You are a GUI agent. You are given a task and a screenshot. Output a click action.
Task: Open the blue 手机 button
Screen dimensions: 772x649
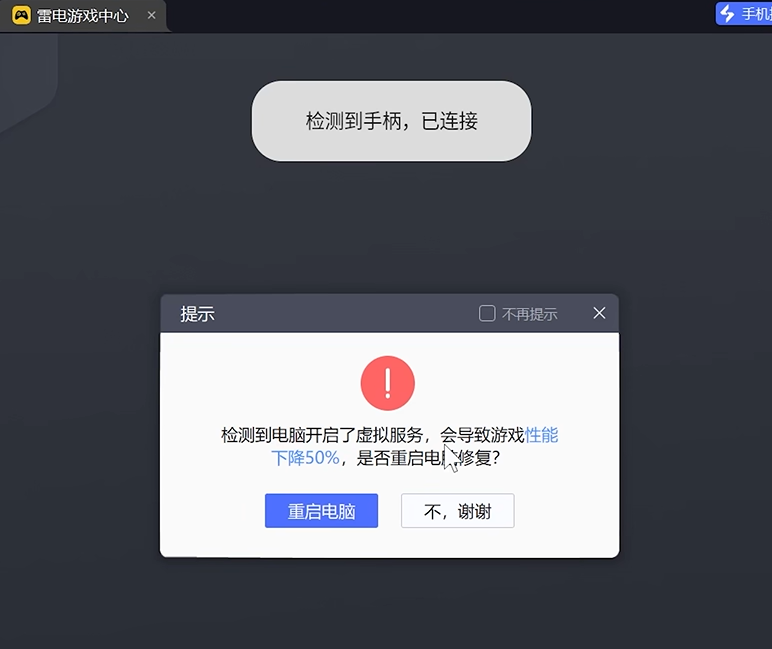click(743, 13)
